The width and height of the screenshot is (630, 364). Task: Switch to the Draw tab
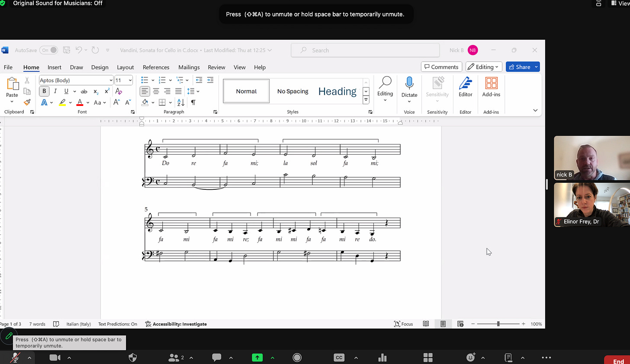coord(77,67)
